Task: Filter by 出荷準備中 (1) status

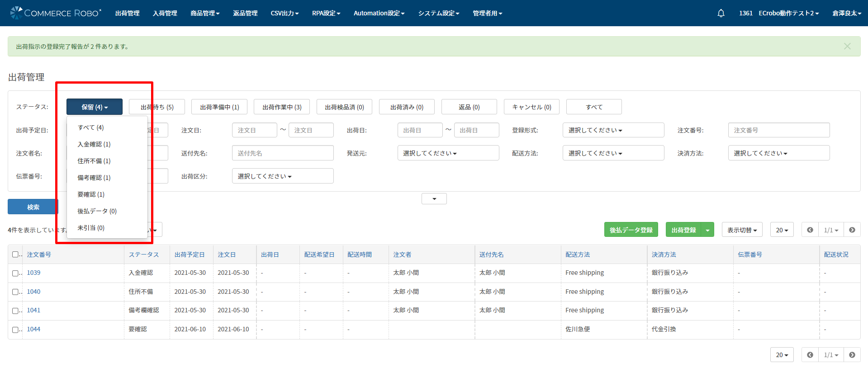Action: click(219, 107)
